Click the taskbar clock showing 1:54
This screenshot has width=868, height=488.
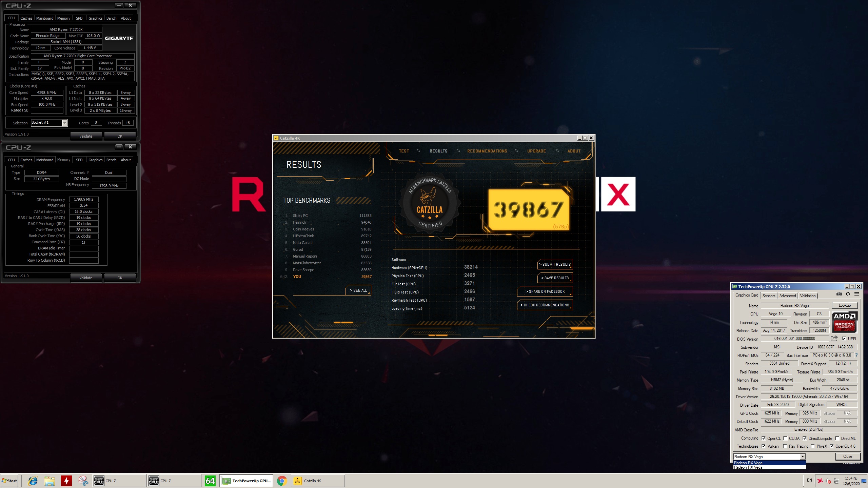pyautogui.click(x=851, y=481)
